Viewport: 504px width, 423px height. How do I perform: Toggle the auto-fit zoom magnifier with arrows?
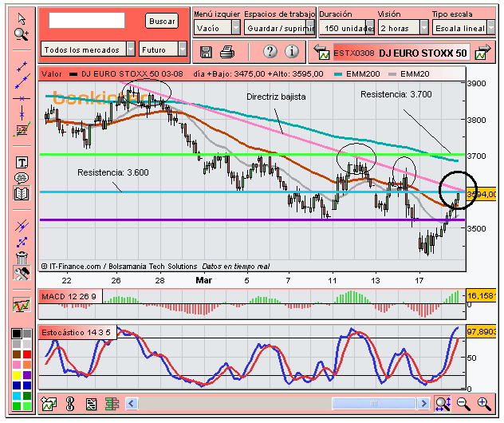pyautogui.click(x=443, y=403)
